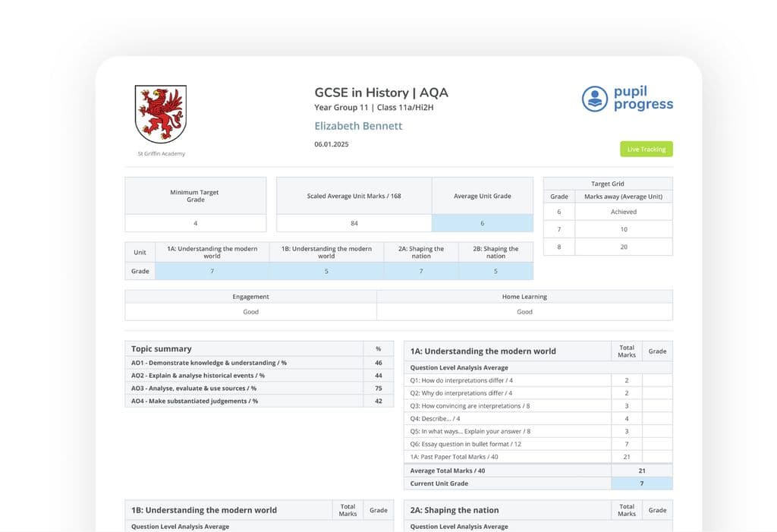Click the AO2 - Explain & analyse historical events row
The width and height of the screenshot is (777, 532).
(x=260, y=376)
